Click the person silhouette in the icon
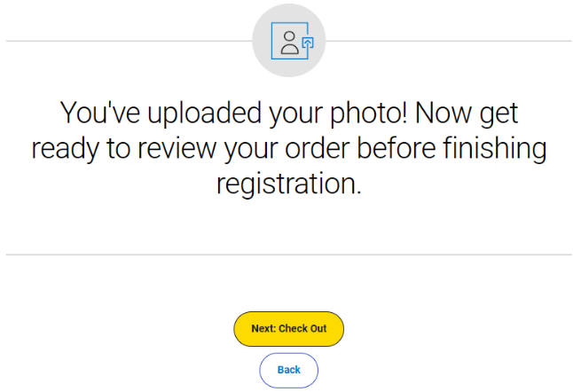The width and height of the screenshot is (573, 392). click(289, 43)
